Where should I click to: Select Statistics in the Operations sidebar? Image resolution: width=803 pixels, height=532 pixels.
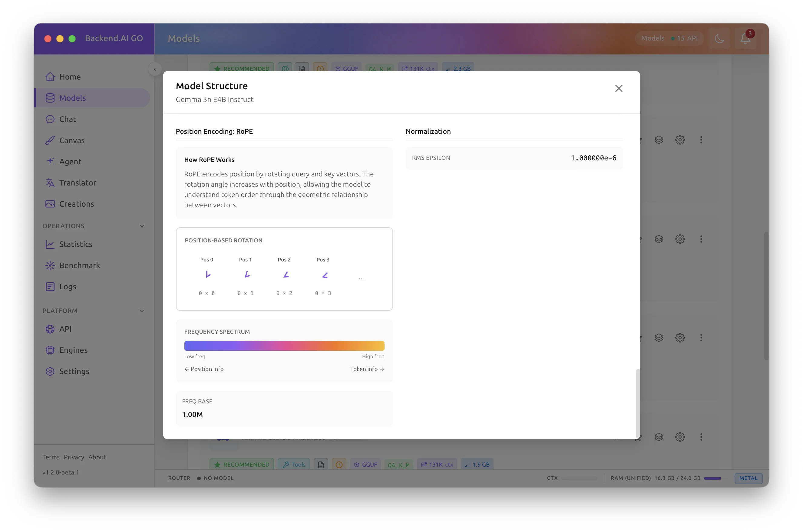pos(76,244)
